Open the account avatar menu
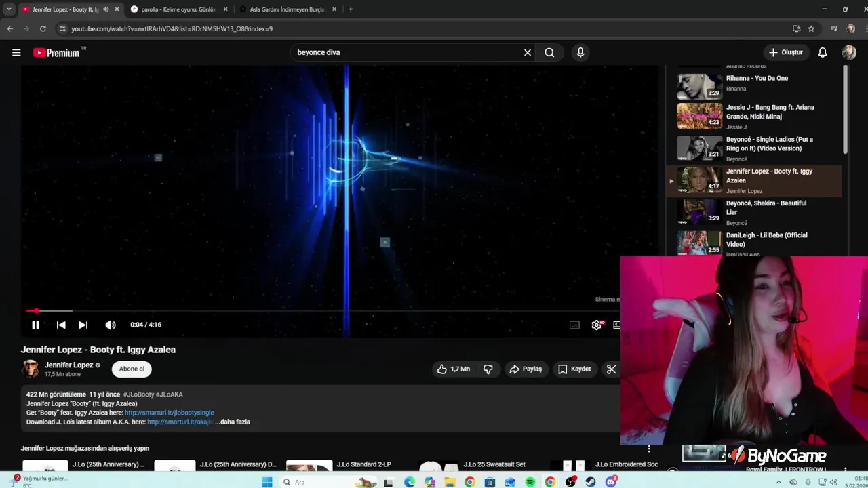Image resolution: width=868 pixels, height=488 pixels. (x=849, y=52)
